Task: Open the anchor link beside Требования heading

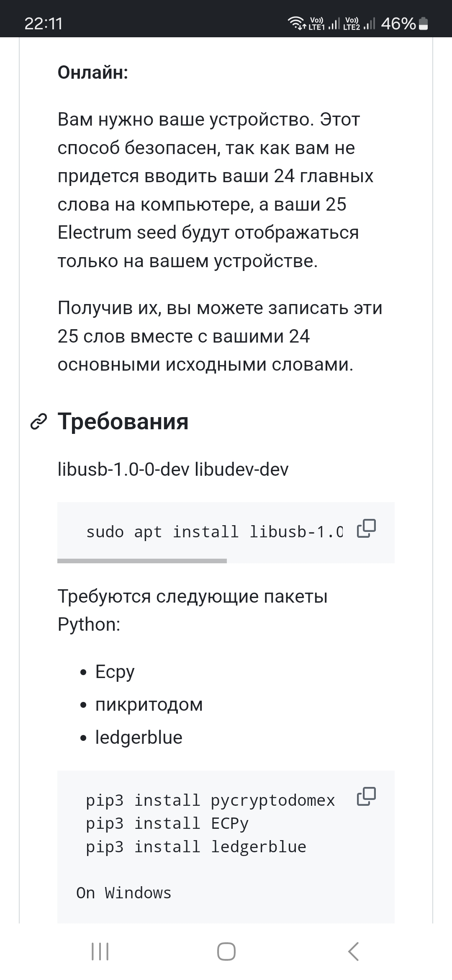Action: (x=39, y=422)
